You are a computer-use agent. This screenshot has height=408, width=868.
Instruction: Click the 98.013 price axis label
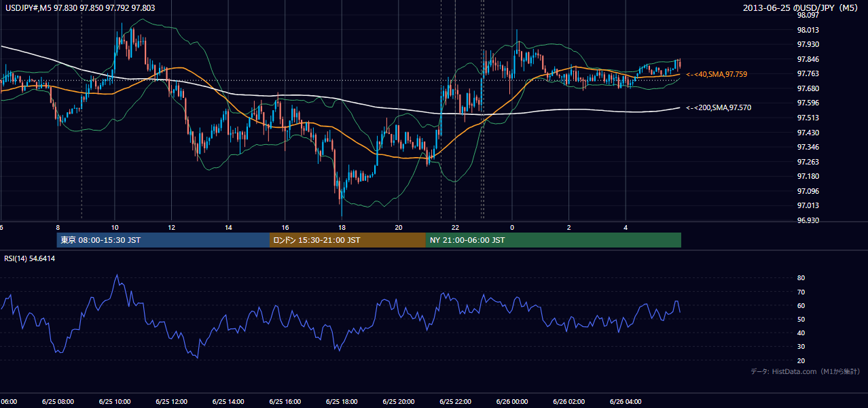tap(807, 30)
